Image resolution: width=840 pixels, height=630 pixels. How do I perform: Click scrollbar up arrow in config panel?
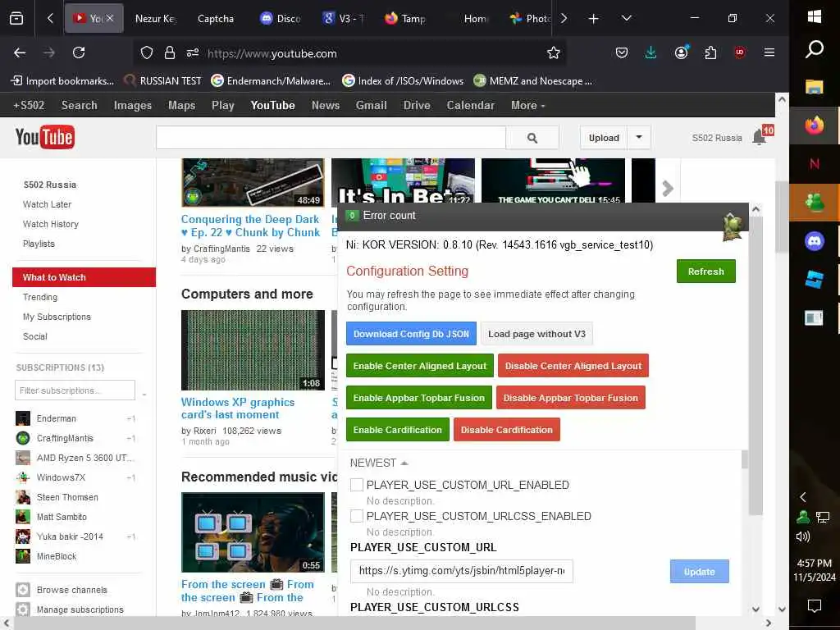(756, 209)
